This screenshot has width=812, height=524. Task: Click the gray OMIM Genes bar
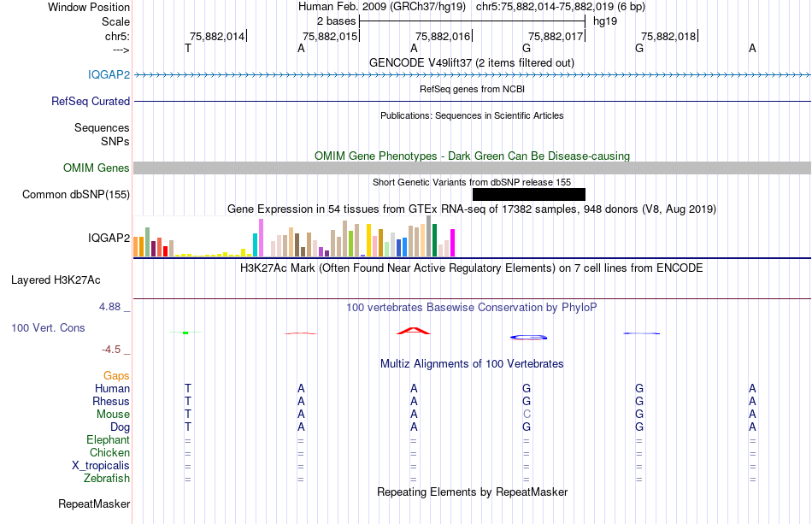pos(472,168)
